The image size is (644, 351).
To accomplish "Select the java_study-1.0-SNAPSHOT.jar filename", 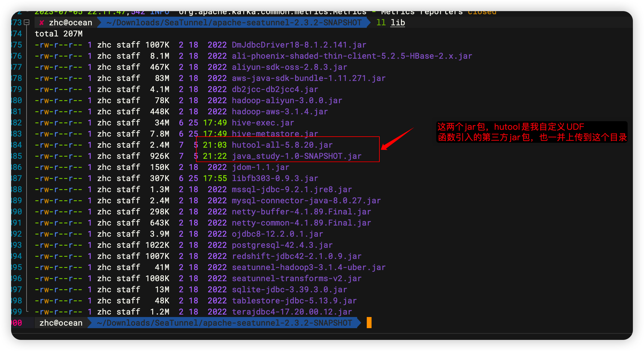I will pyautogui.click(x=296, y=156).
